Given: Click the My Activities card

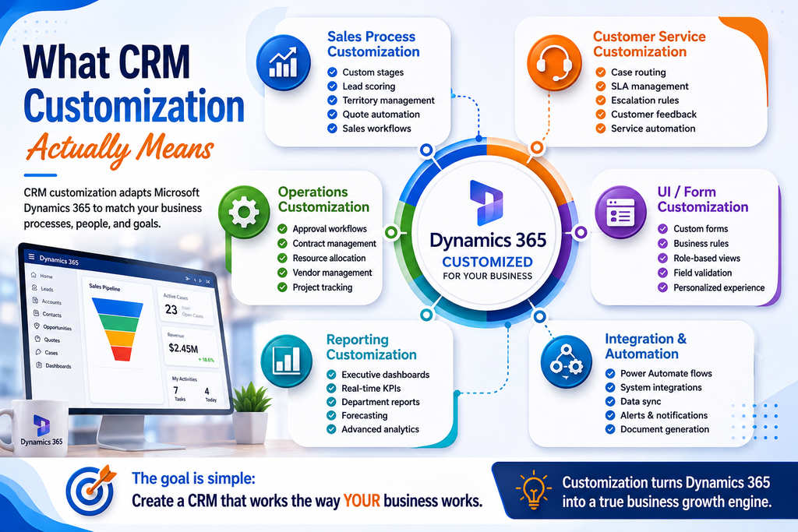Looking at the screenshot, I should point(195,390).
